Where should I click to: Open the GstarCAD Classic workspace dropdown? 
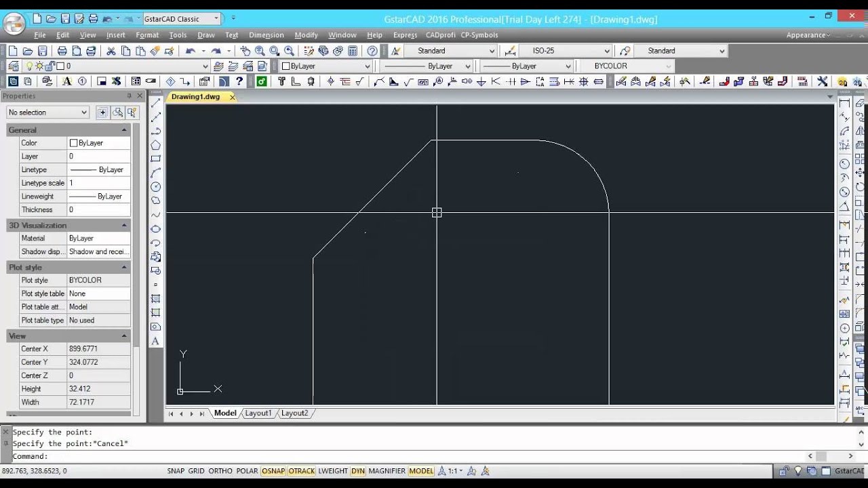click(182, 19)
